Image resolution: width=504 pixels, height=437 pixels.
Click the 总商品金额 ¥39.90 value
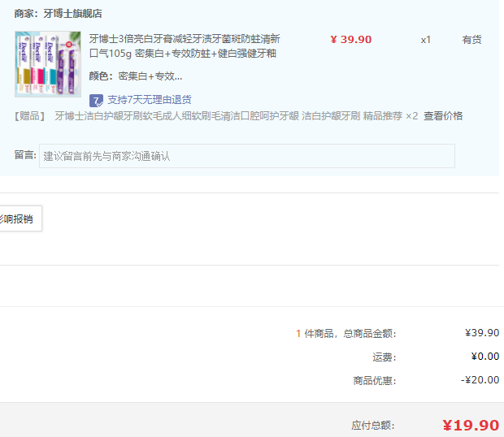[482, 333]
